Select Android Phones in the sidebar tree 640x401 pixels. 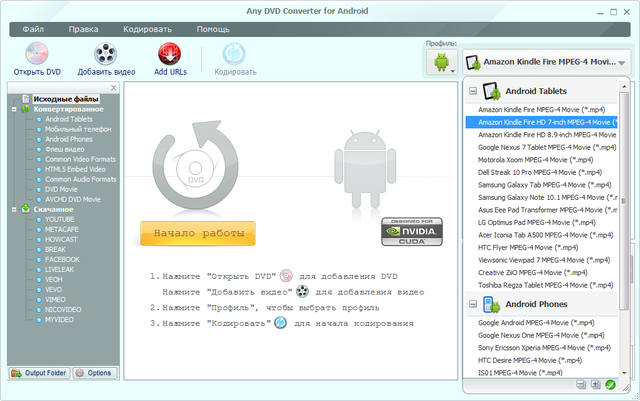coord(69,139)
